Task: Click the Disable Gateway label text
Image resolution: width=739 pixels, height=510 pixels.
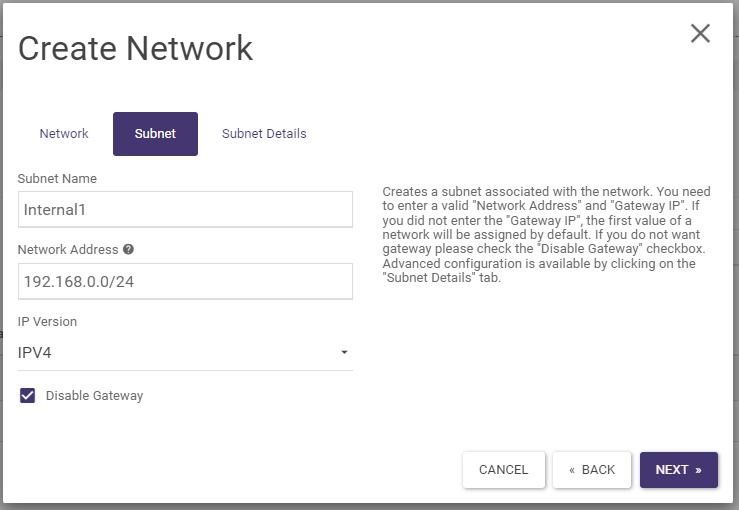Action: coord(94,396)
